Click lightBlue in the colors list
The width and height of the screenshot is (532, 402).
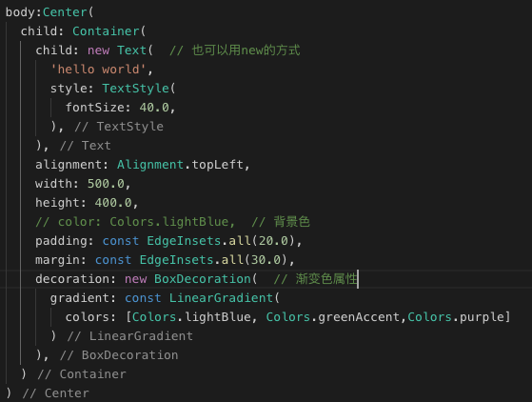coord(218,317)
